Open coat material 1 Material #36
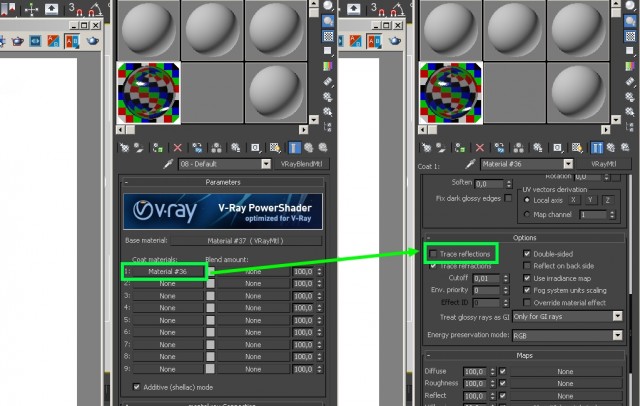This screenshot has height=406, width=640. (167, 271)
